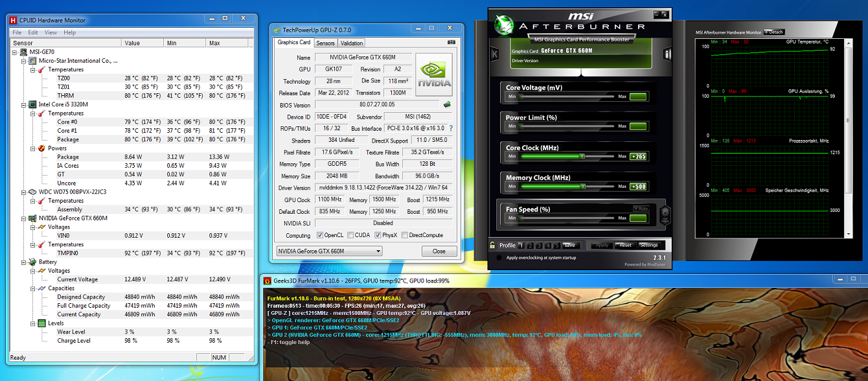Click the Max column header in Hardware Monitor
868x381 pixels.
[227, 43]
